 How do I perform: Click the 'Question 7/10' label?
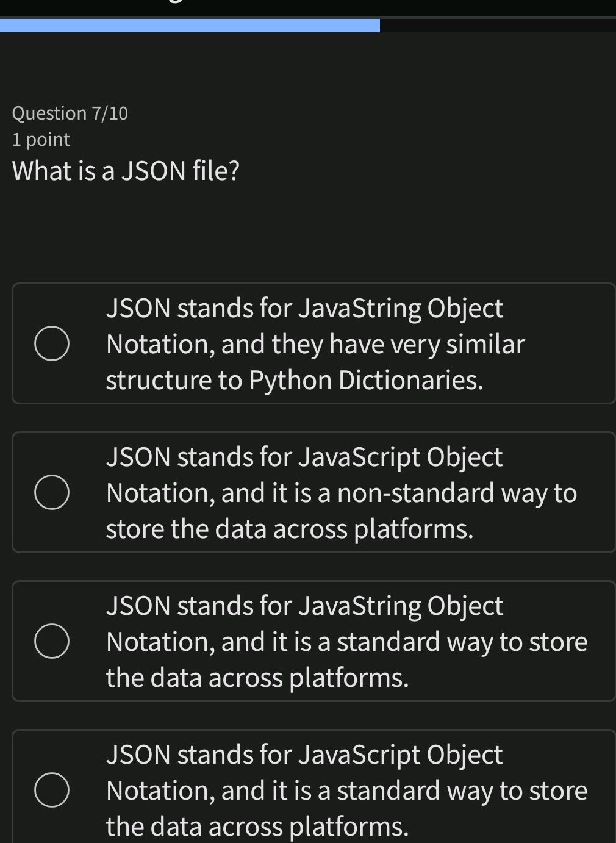[x=70, y=113]
